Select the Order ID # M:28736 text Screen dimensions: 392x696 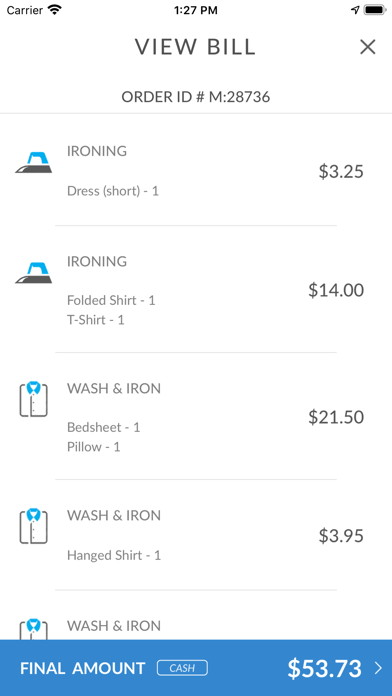196,97
